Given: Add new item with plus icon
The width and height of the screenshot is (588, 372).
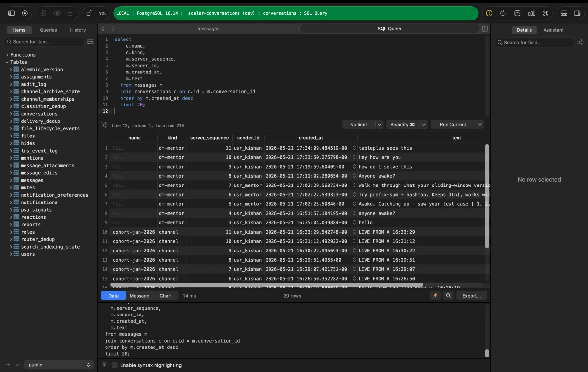Looking at the screenshot, I should click(x=8, y=365).
